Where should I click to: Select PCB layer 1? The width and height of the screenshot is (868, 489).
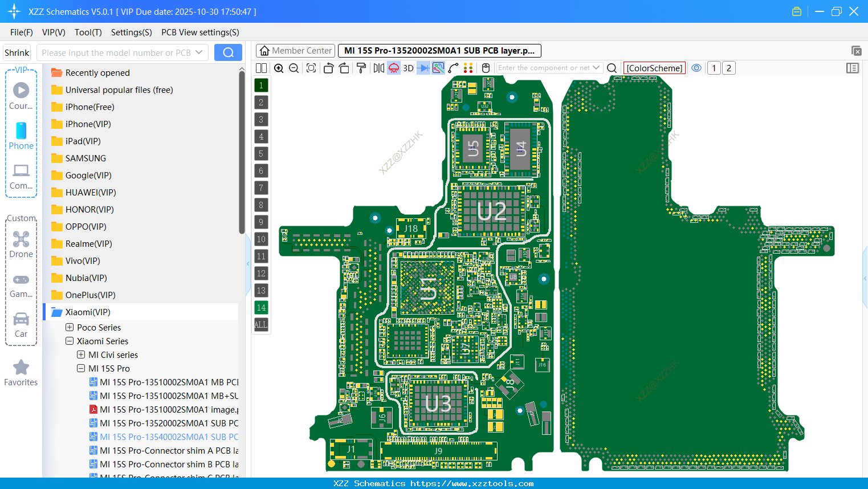261,85
